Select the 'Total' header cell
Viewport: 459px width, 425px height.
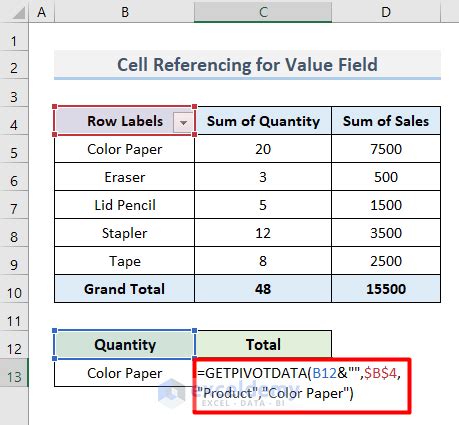tap(263, 345)
